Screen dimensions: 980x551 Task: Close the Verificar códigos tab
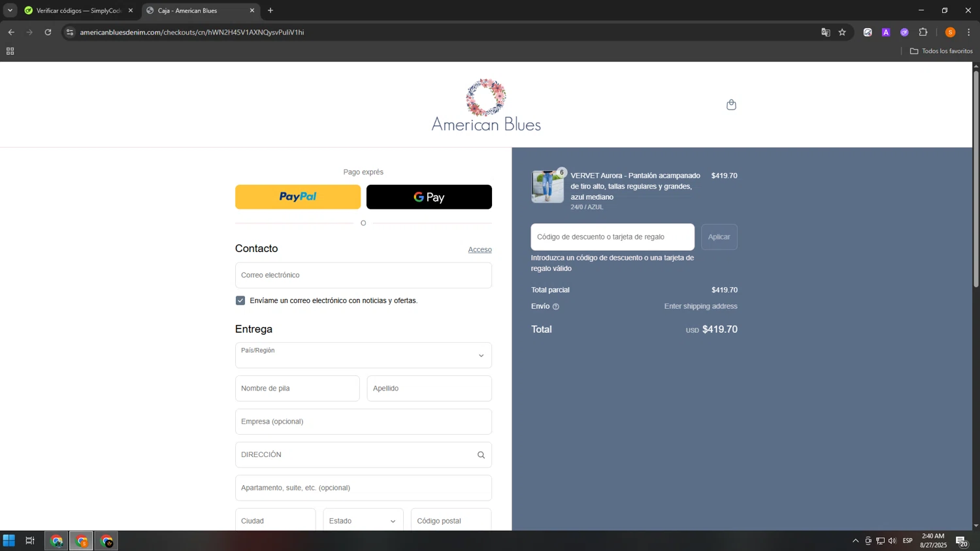(131, 10)
